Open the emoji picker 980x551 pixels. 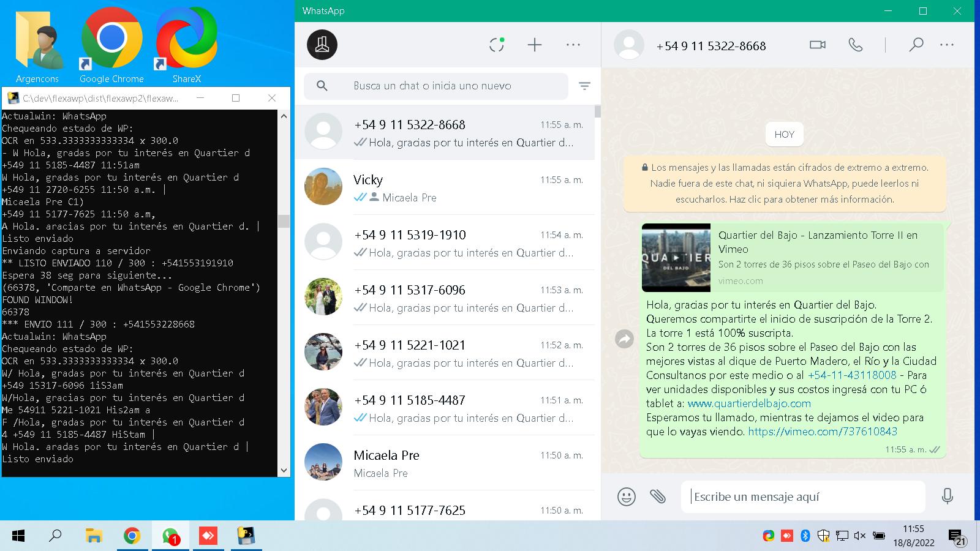[x=627, y=496]
